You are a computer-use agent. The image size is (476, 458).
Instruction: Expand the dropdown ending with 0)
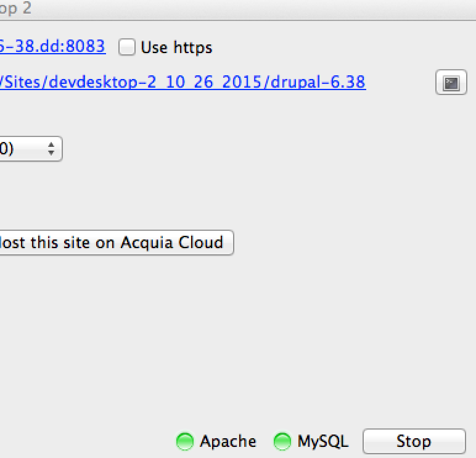pos(30,149)
